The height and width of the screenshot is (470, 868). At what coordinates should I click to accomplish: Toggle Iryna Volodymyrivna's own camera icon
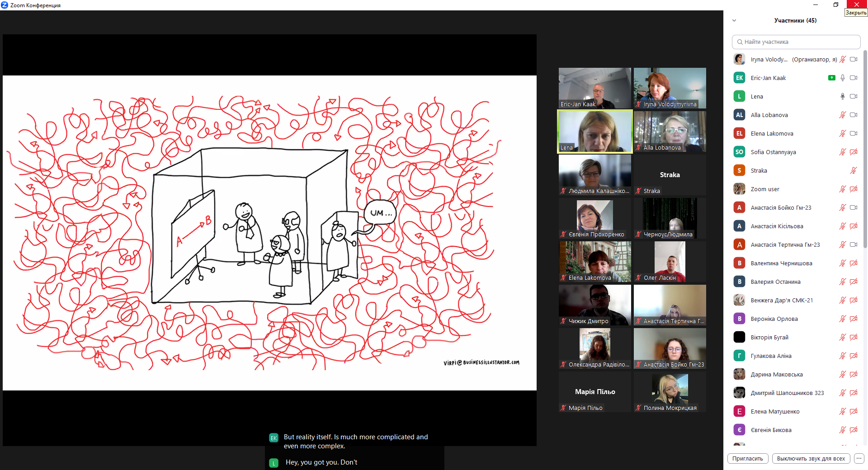854,59
